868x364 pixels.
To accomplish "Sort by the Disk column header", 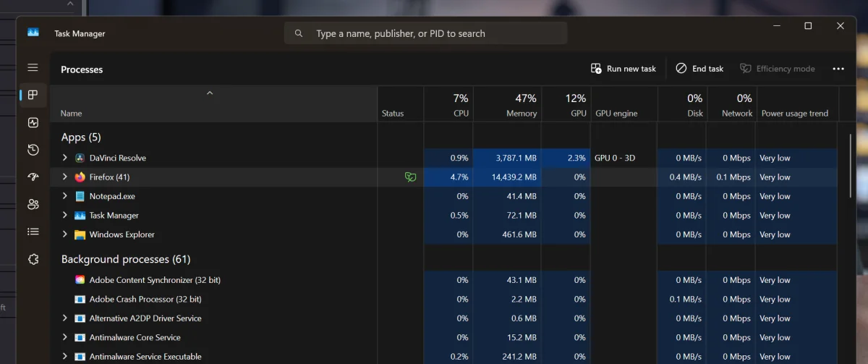I will [682, 105].
